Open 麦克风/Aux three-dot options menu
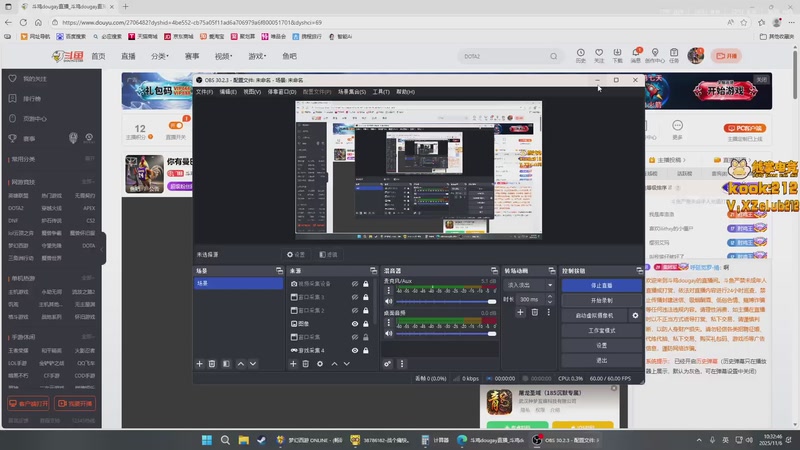 pos(389,290)
